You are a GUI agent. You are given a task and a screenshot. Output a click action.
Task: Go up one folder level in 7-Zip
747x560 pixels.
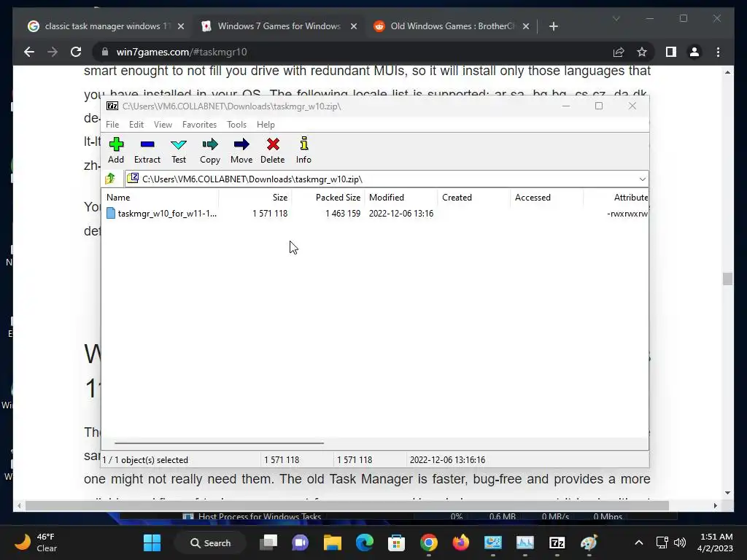[x=111, y=179]
